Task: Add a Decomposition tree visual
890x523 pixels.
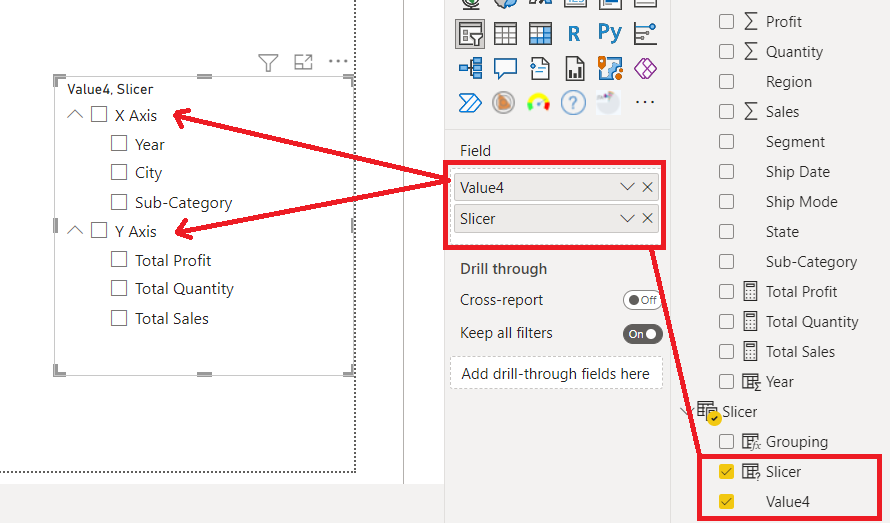Action: tap(471, 69)
